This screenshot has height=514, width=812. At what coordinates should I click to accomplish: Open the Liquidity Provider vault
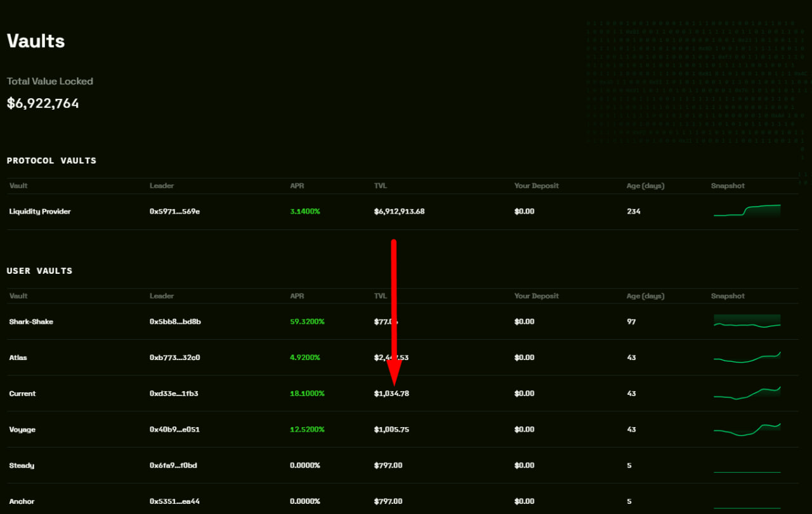click(x=403, y=212)
